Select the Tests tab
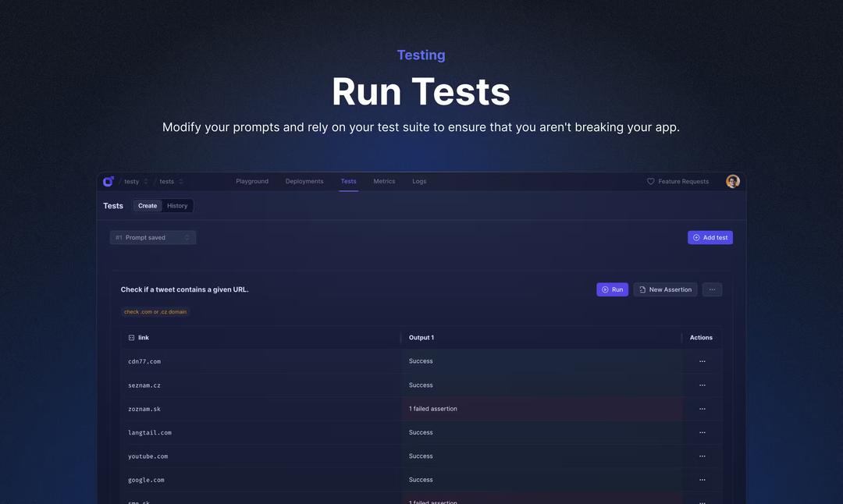843x504 pixels. click(x=348, y=182)
